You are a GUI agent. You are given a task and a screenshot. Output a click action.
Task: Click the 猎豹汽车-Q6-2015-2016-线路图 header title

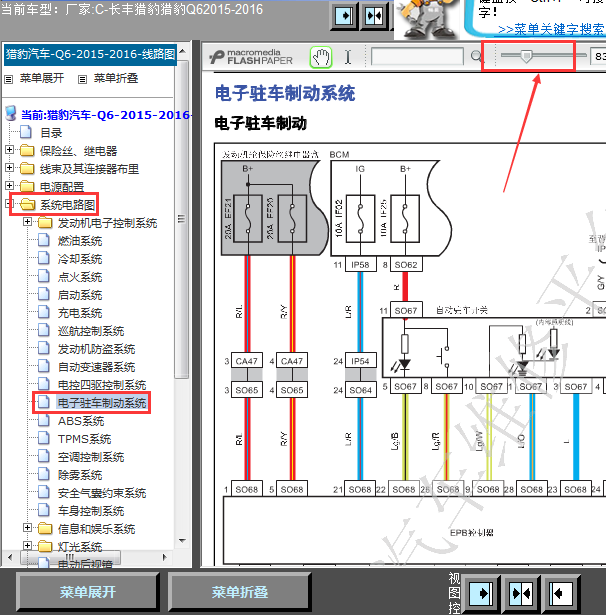90,54
